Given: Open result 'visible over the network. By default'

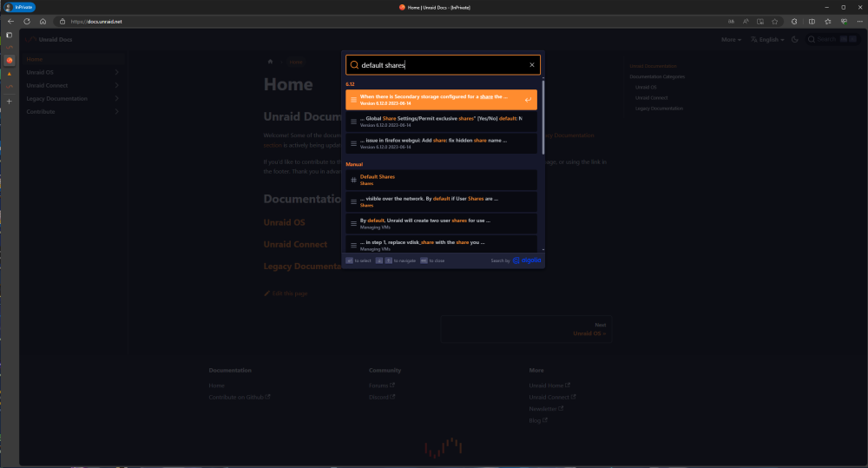Looking at the screenshot, I should click(x=441, y=201).
